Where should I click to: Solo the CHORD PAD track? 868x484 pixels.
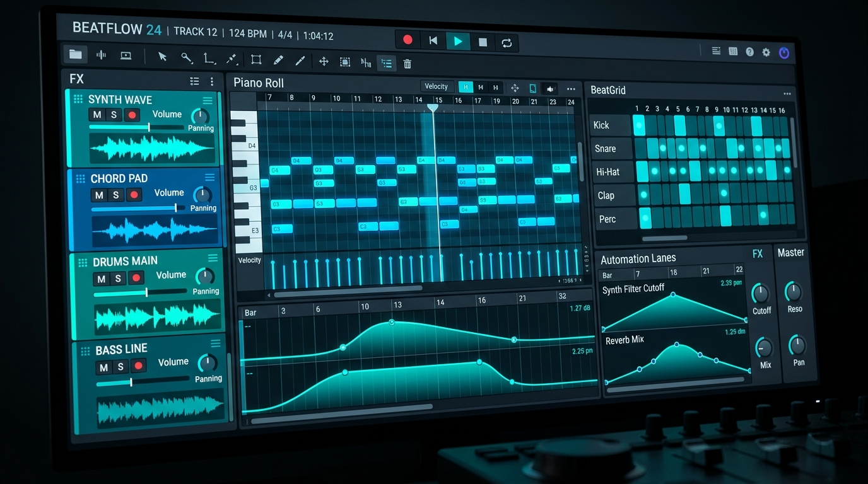(x=116, y=195)
